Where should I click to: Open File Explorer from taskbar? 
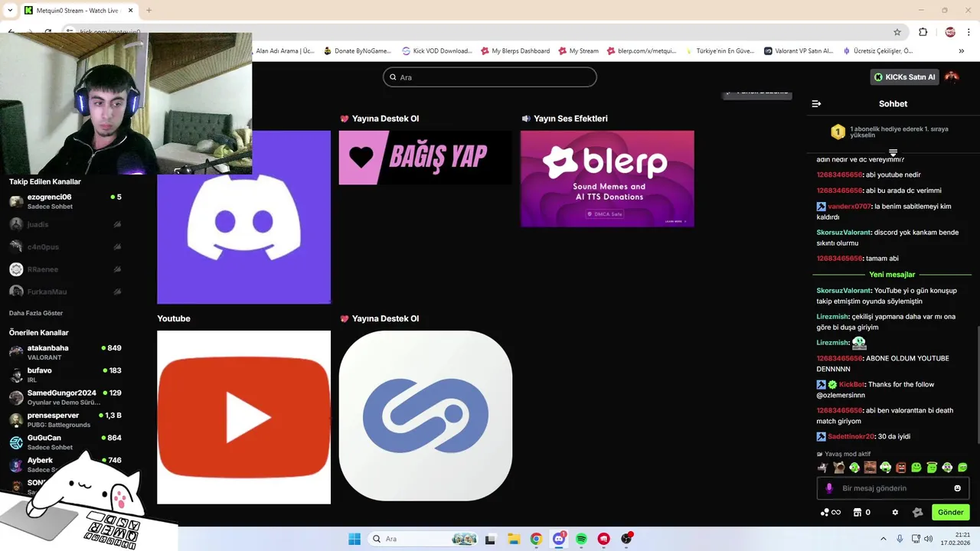click(513, 539)
